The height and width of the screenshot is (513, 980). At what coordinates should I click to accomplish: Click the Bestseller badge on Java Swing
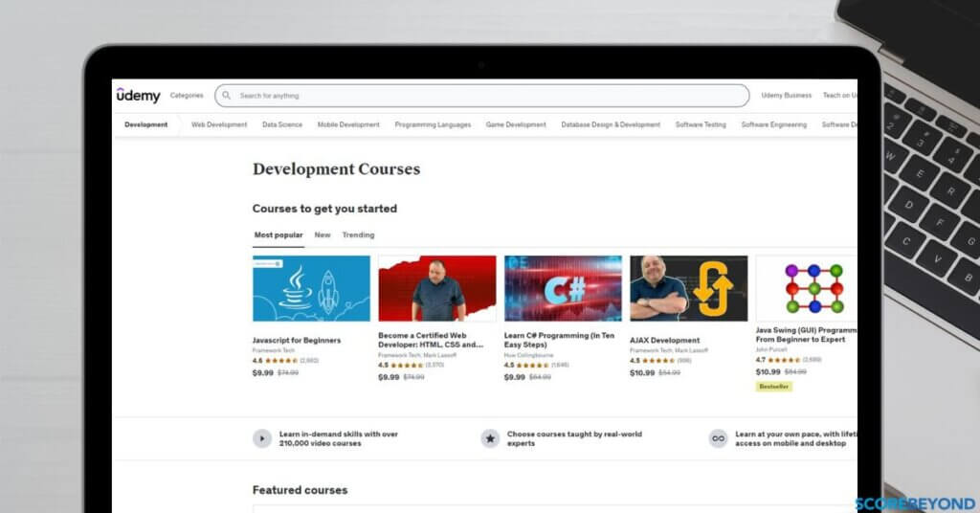[x=773, y=387]
